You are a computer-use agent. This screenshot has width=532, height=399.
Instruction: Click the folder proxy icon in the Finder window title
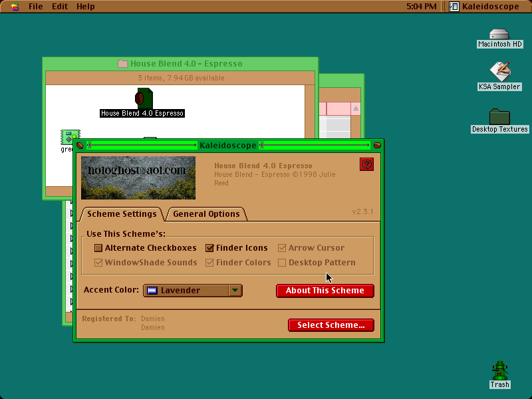123,63
